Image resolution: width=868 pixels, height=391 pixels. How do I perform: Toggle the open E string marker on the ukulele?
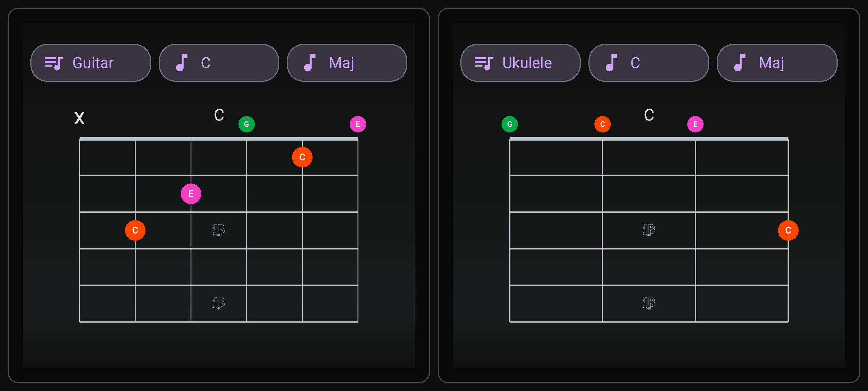pyautogui.click(x=695, y=123)
